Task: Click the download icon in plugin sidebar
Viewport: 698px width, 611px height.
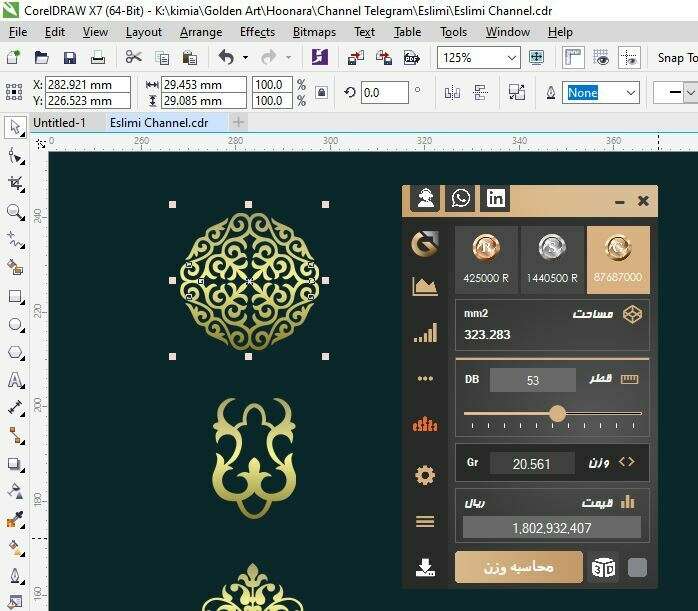Action: pyautogui.click(x=425, y=568)
